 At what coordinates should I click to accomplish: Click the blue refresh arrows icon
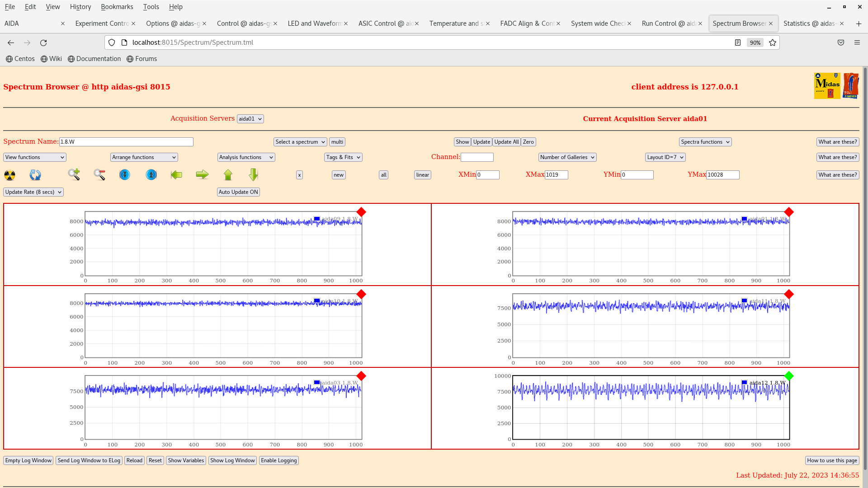pos(35,175)
